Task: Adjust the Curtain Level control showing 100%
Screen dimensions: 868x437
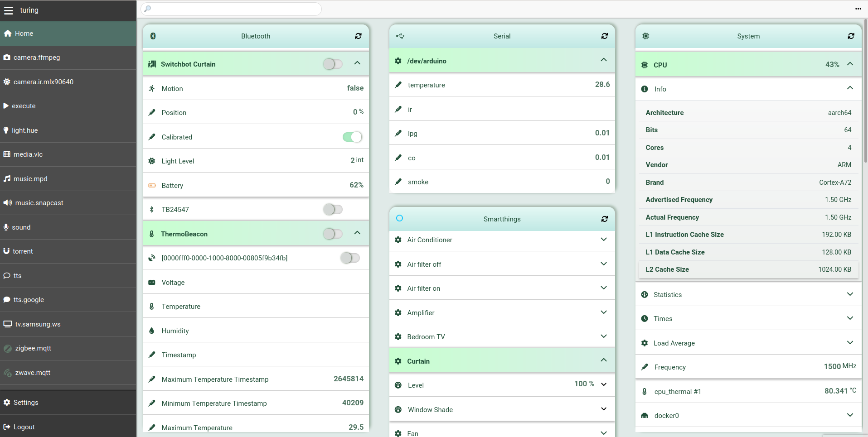Action: (x=603, y=384)
